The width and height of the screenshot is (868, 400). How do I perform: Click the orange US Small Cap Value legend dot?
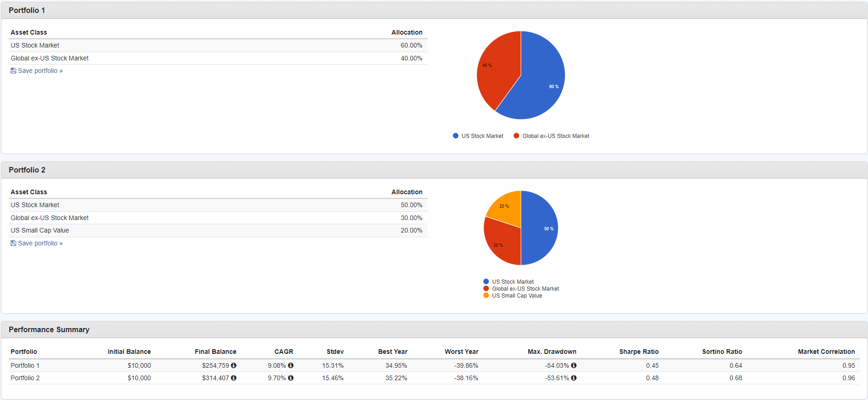[x=486, y=296]
